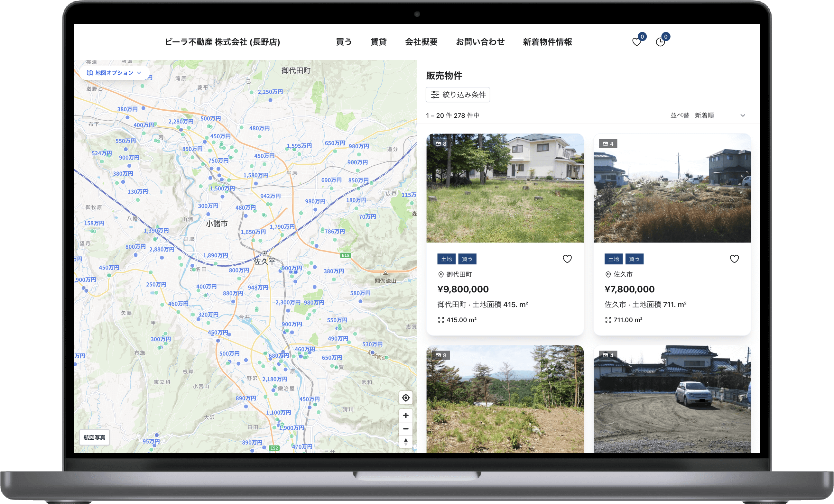Image resolution: width=834 pixels, height=504 pixels.
Task: Click 158万円 map price marker
Action: point(94,223)
